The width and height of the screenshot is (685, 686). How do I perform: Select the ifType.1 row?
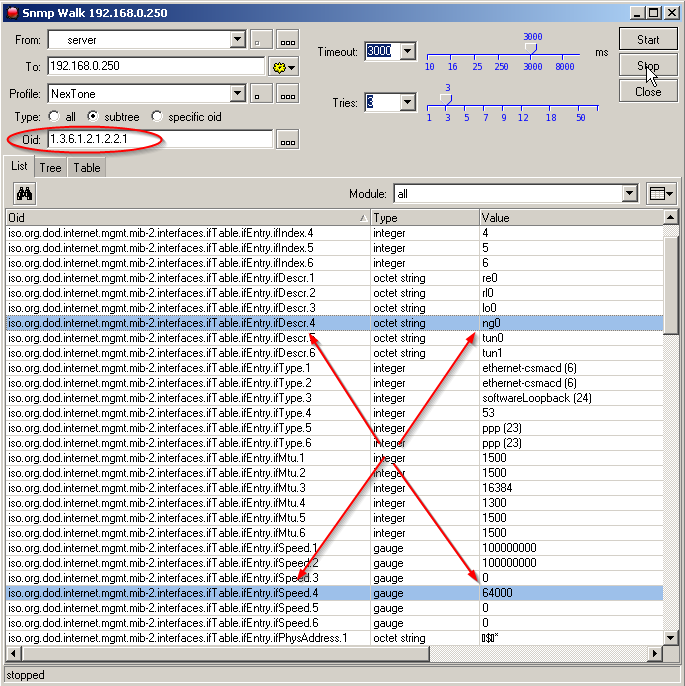tap(334, 368)
